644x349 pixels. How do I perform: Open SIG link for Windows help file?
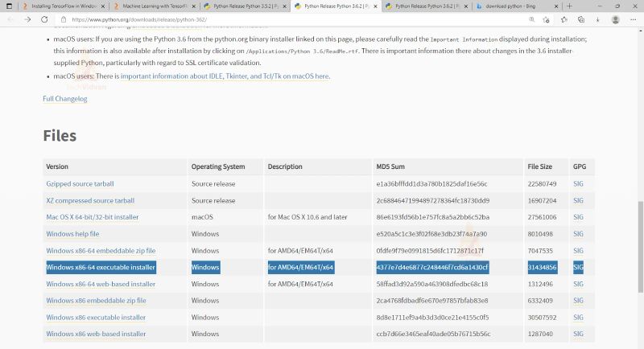(578, 234)
